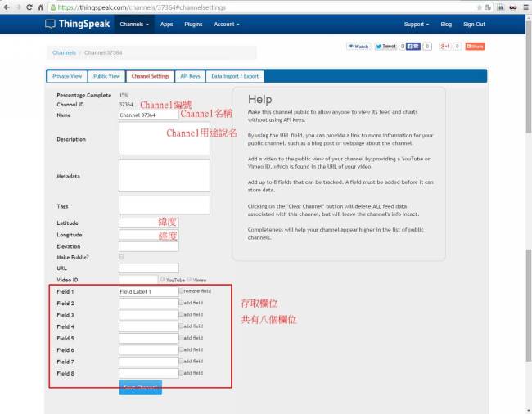Reload the page with the refresh icon
This screenshot has width=532, height=414.
click(29, 7)
